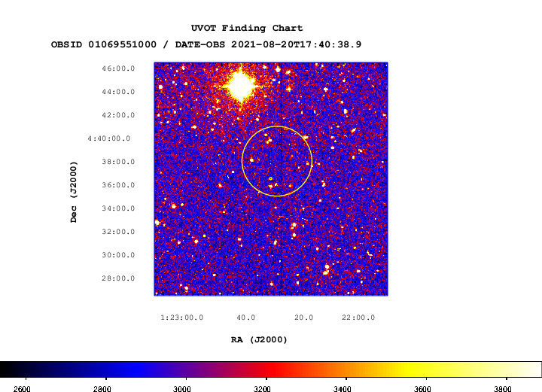This screenshot has width=542, height=392.
Task: Click the Dec axis label '30:00.0'
Action: click(118, 255)
